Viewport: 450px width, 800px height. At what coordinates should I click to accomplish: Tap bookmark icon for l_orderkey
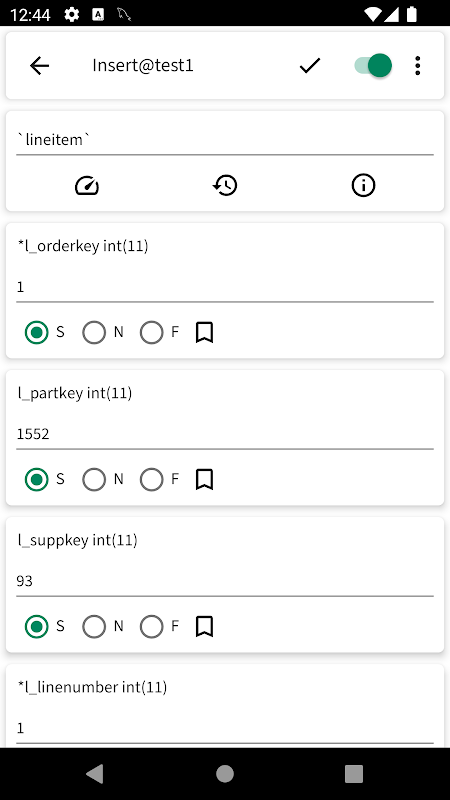[204, 333]
